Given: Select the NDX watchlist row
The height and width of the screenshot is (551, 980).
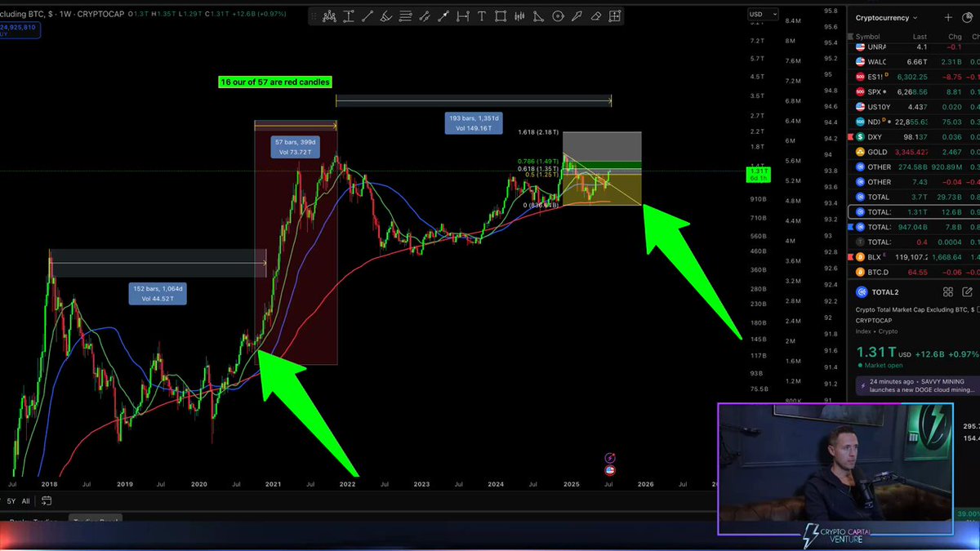Looking at the screenshot, I should point(914,122).
